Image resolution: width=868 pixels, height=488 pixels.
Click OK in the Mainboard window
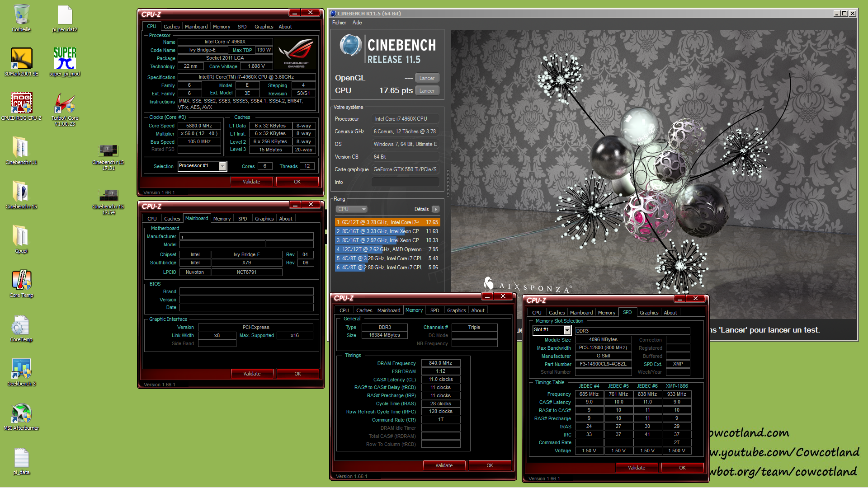tap(297, 374)
